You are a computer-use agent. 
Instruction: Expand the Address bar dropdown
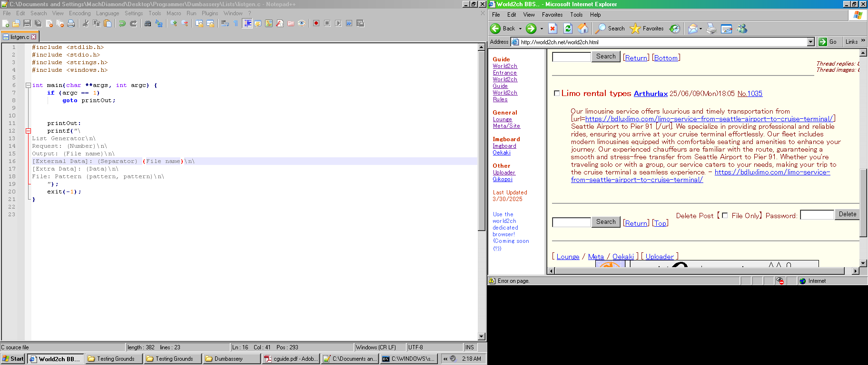pyautogui.click(x=811, y=42)
